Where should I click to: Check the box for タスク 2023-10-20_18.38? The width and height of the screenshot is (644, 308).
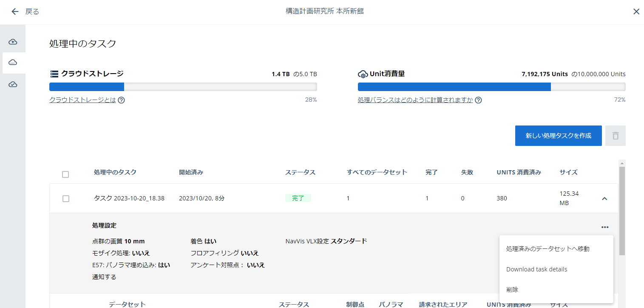click(65, 199)
